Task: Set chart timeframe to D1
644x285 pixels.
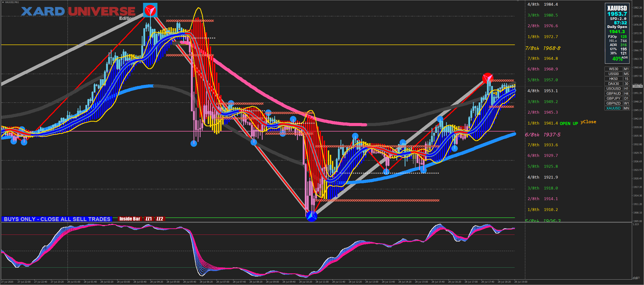Action: pos(626,98)
